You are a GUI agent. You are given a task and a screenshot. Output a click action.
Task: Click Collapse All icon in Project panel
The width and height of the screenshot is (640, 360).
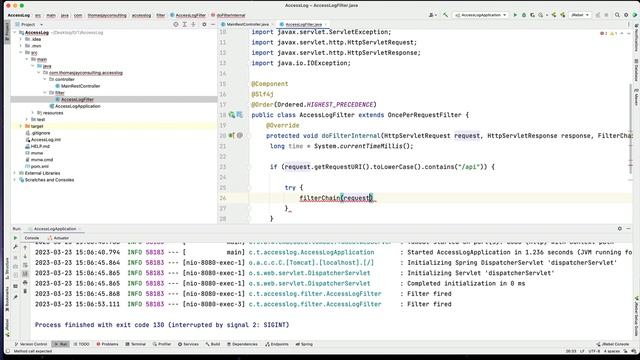pos(193,24)
